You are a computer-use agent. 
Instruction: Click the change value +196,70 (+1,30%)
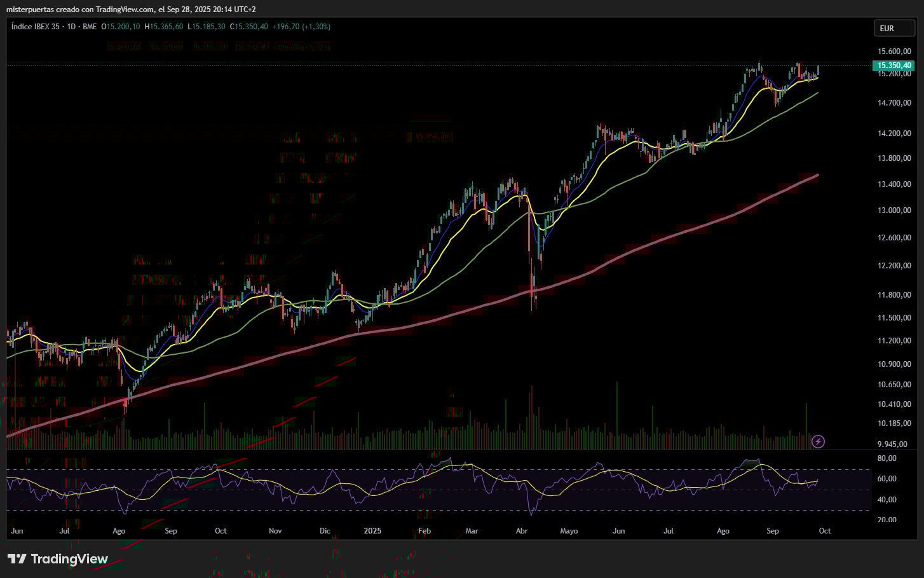pos(301,27)
